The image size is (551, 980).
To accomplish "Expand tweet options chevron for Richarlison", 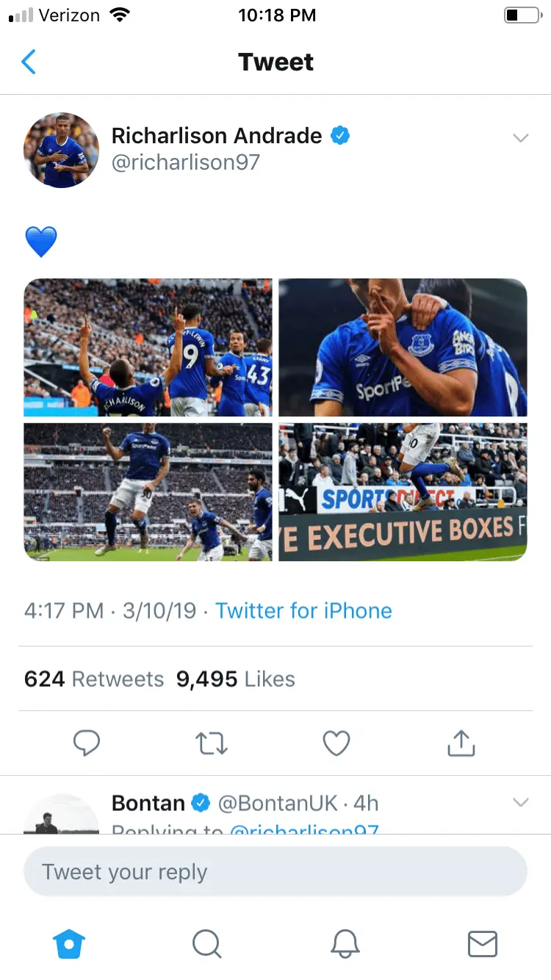I will tap(520, 138).
